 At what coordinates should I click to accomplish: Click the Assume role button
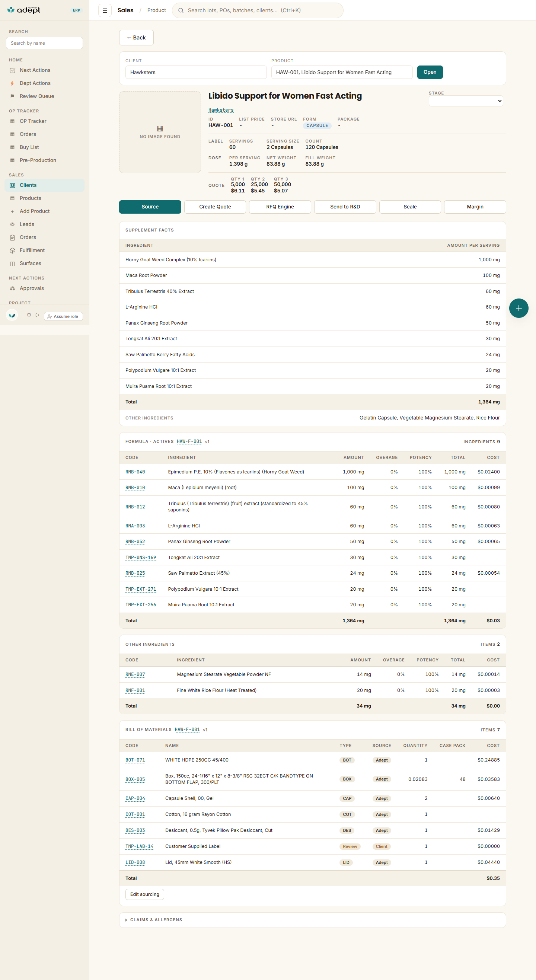click(x=63, y=316)
